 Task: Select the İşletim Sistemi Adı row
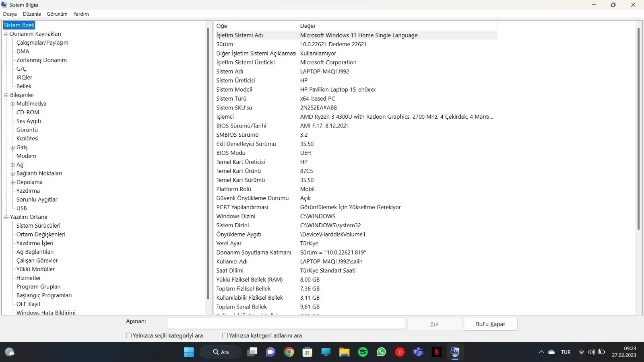pos(356,35)
